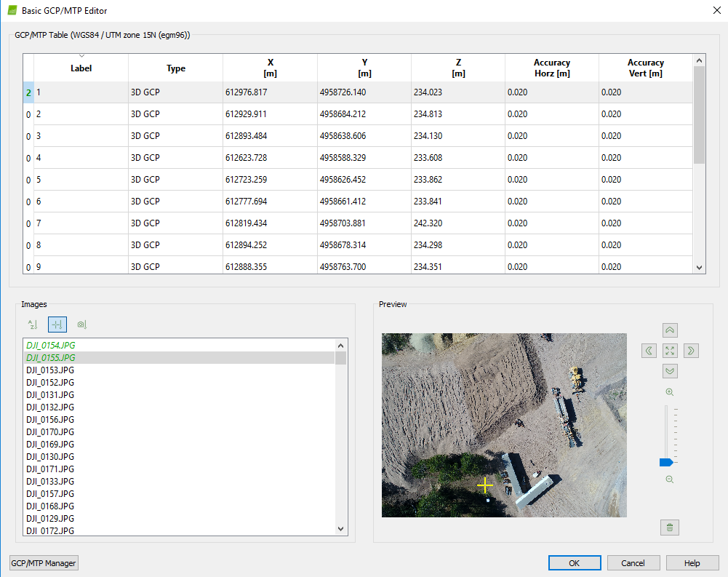This screenshot has height=577, width=728.
Task: Confirm with the OK button
Action: (x=575, y=563)
